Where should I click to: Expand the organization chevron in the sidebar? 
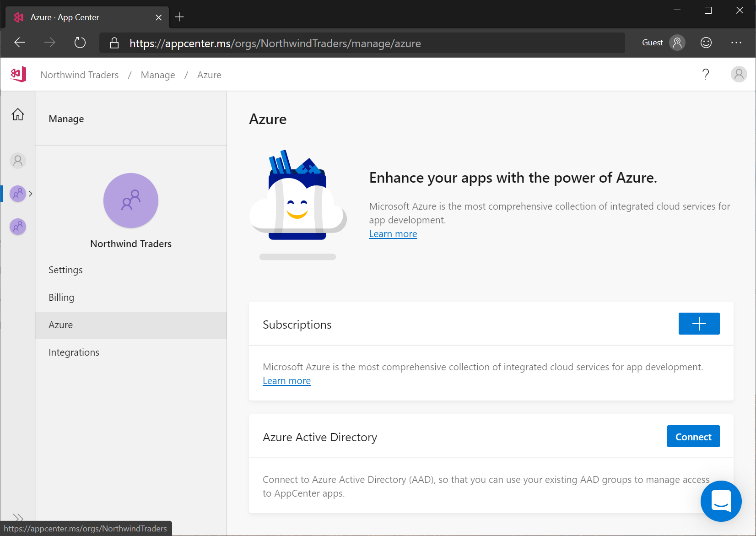(30, 193)
